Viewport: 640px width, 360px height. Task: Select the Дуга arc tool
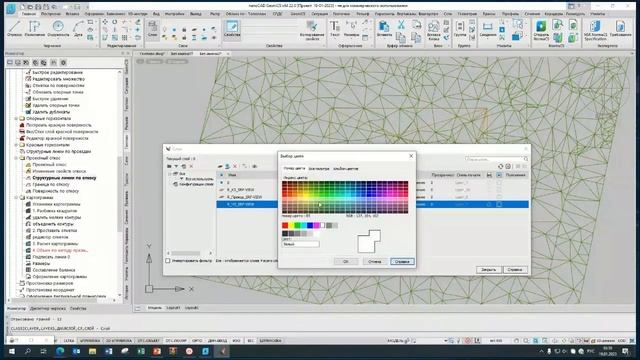click(x=78, y=29)
